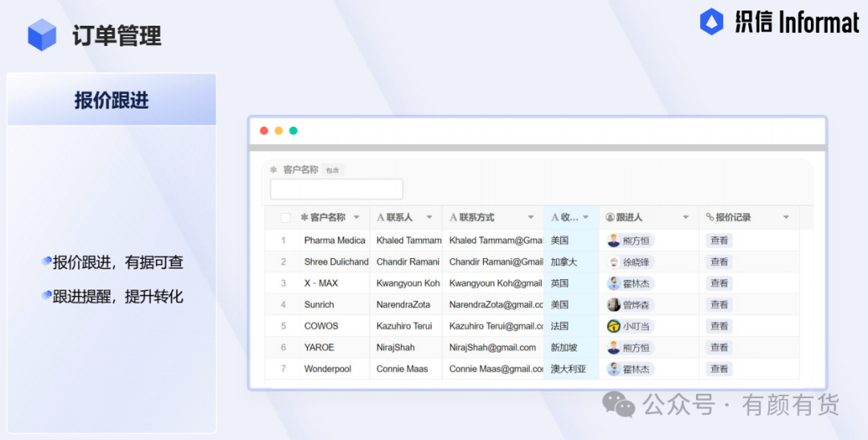Viewport: 868px width, 440px height.
Task: Toggle the select-all checkbox in table header
Action: tap(285, 218)
